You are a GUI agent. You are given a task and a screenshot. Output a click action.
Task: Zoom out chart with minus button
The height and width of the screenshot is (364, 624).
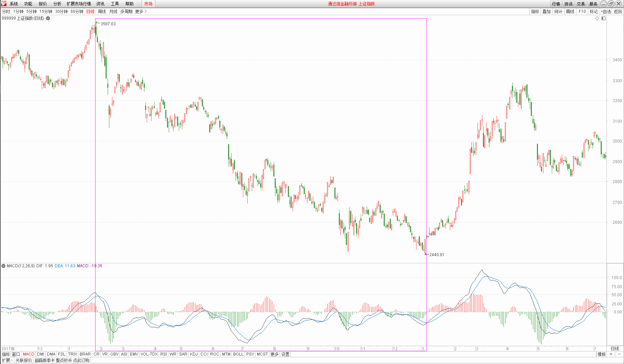pos(619,354)
